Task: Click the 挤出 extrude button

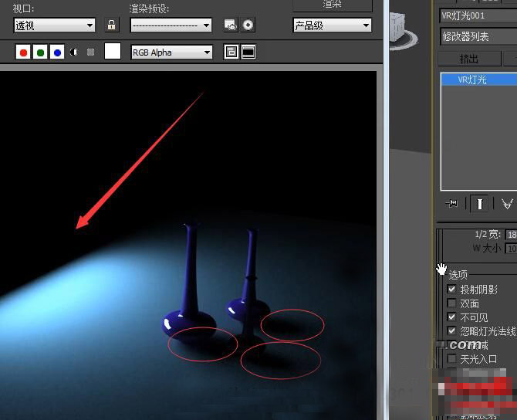Action: (469, 59)
